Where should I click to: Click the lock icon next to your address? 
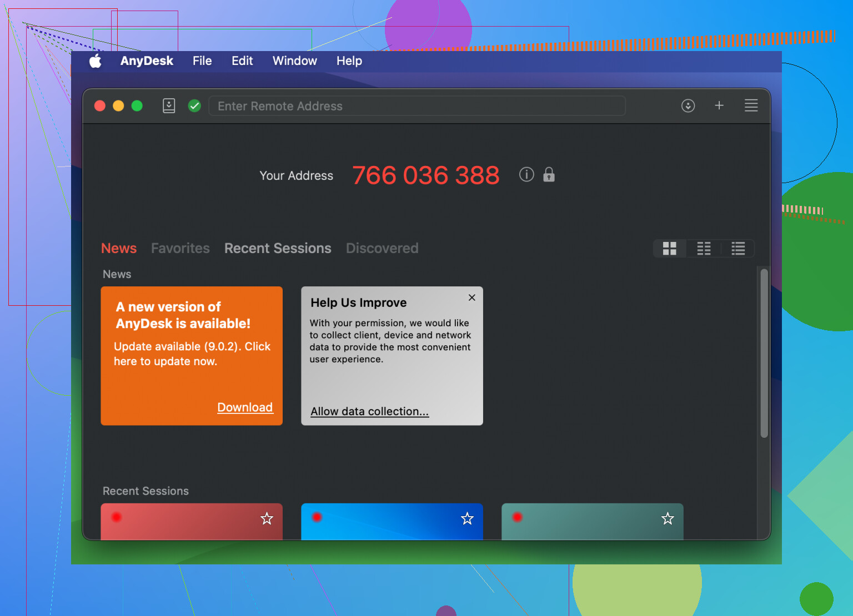[549, 175]
